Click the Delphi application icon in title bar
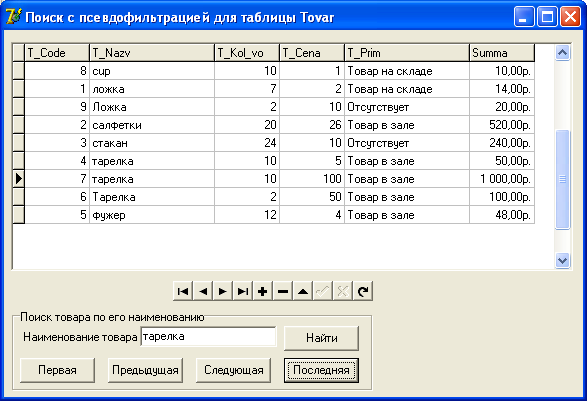The image size is (587, 401). pos(14,17)
